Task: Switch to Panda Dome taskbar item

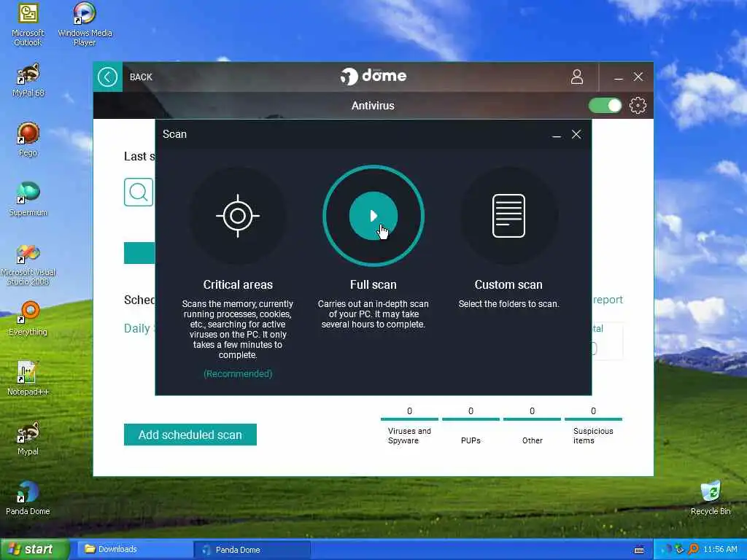Action: (252, 550)
